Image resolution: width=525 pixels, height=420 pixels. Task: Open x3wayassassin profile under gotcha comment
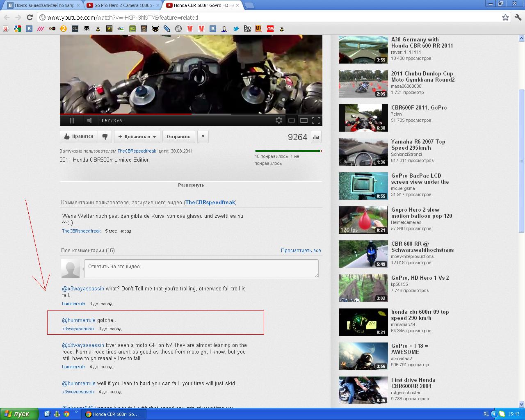78,329
